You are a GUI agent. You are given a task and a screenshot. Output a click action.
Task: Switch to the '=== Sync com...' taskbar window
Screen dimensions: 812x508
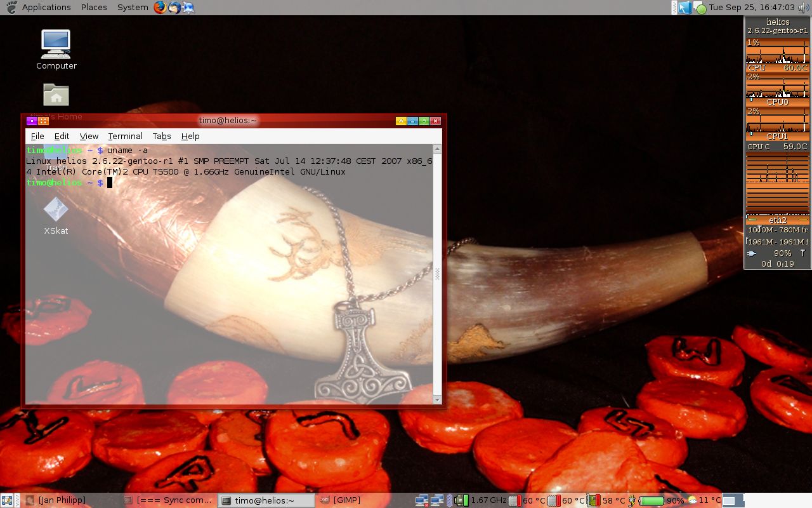(168, 500)
